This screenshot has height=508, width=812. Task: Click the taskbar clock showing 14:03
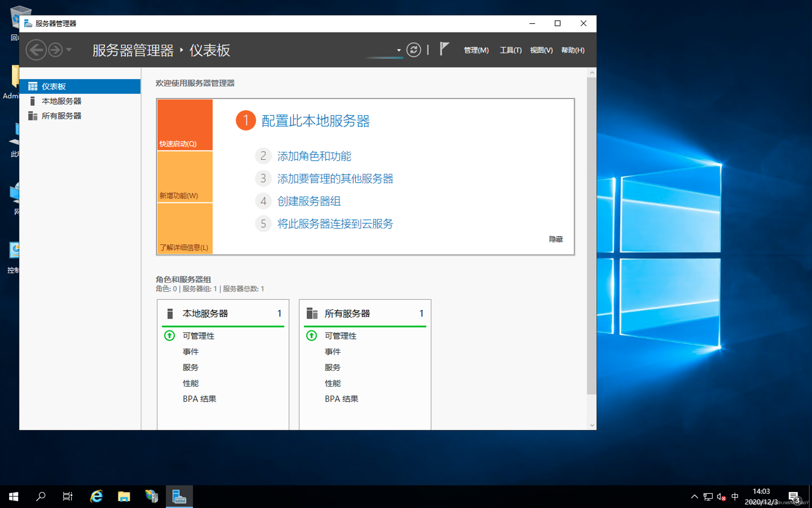coord(761,496)
